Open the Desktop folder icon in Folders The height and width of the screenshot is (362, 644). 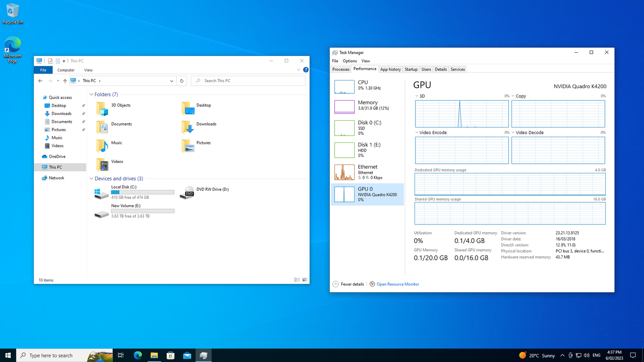pyautogui.click(x=188, y=108)
